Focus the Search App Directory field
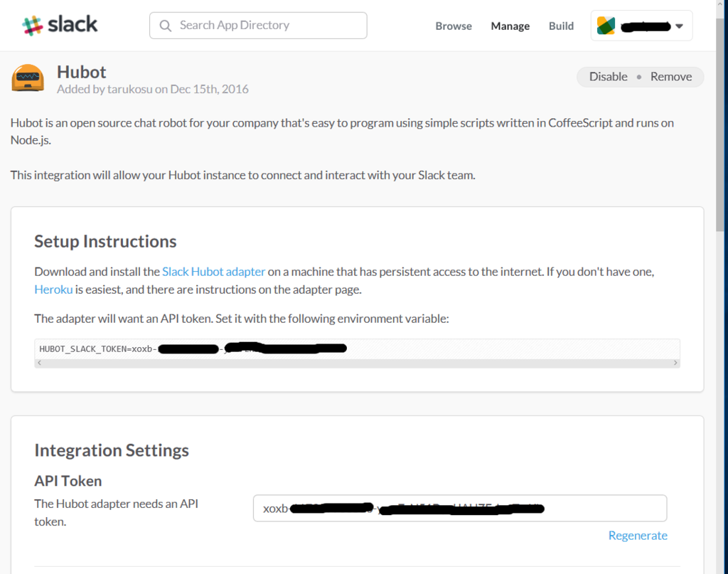Image resolution: width=728 pixels, height=574 pixels. pos(258,26)
